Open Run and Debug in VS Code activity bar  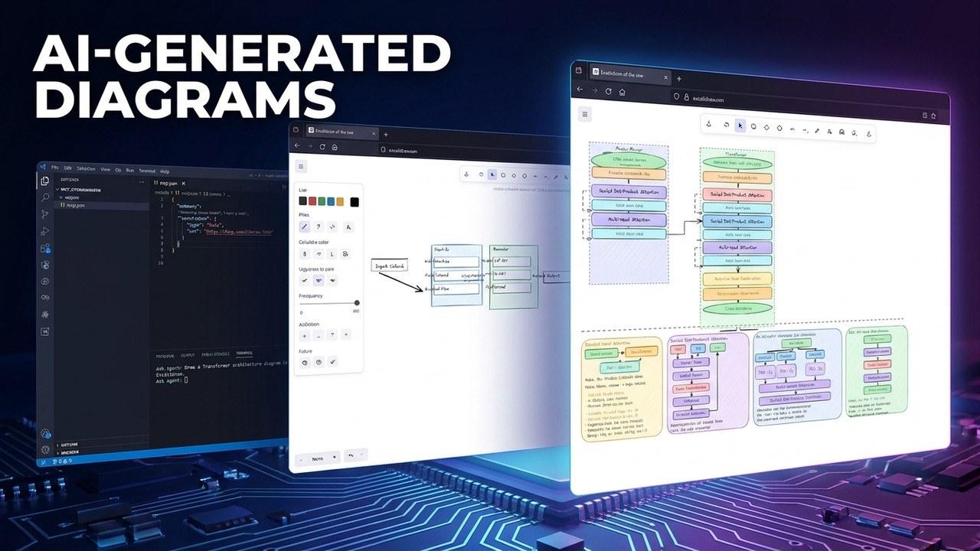click(44, 231)
